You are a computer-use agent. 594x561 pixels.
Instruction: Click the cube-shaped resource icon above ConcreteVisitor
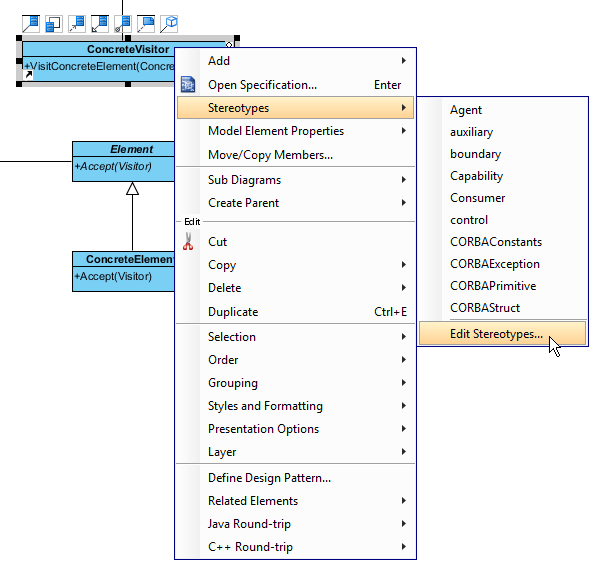[x=169, y=24]
